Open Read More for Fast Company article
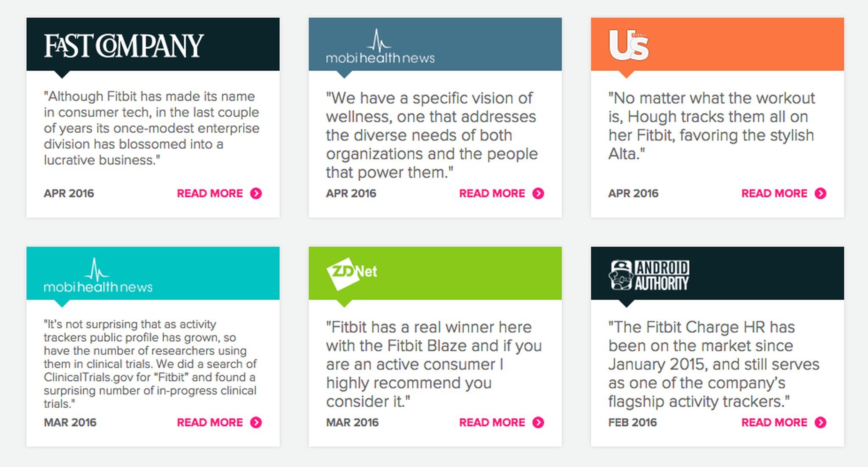This screenshot has width=868, height=467. click(x=210, y=194)
